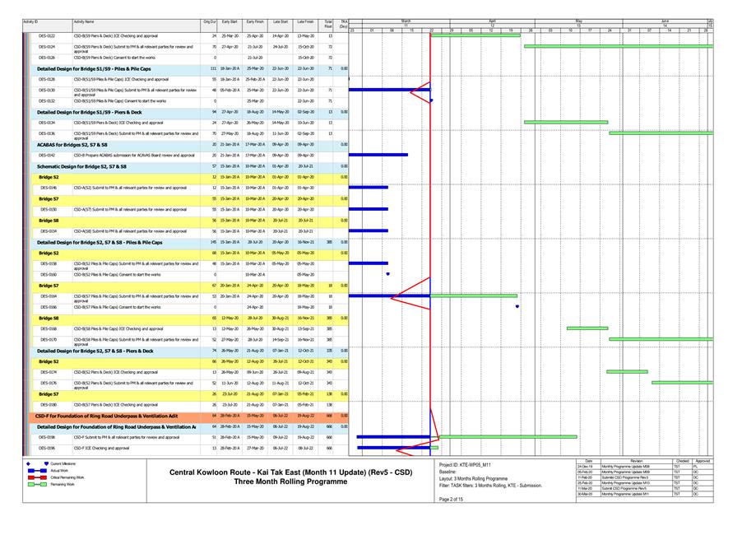Click the green remaining bar for DES-0168

click(587, 328)
